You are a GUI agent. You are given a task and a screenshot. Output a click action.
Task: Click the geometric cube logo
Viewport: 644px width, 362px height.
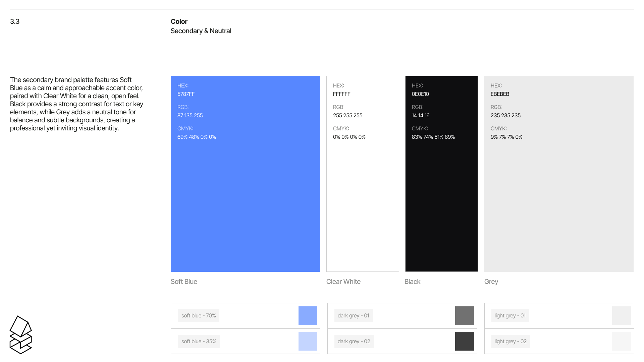(21, 335)
